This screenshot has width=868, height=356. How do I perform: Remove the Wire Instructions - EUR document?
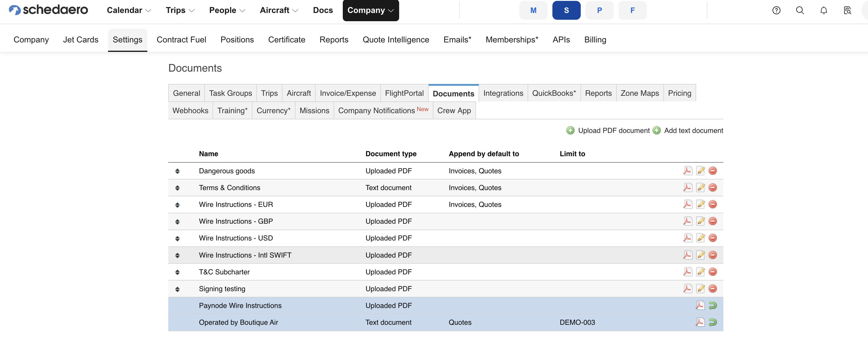[x=713, y=204]
